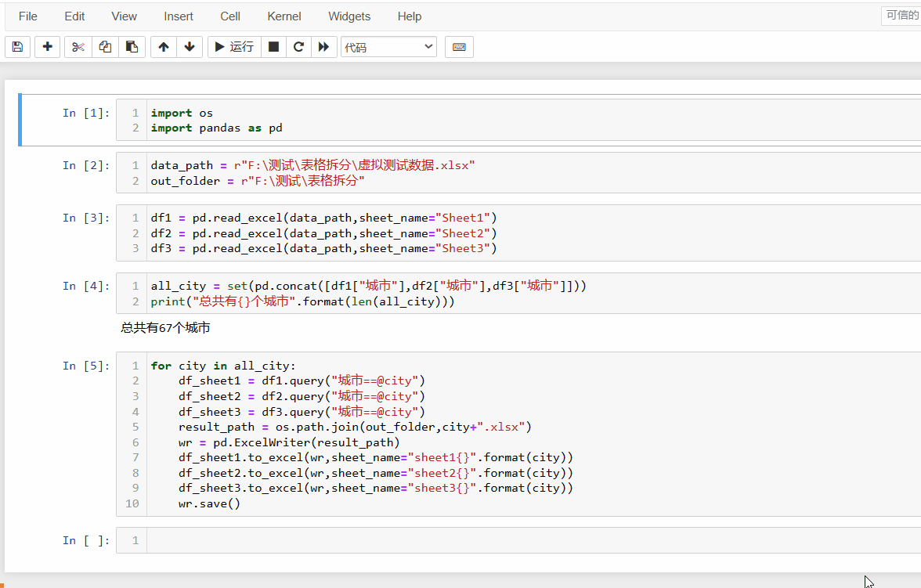Viewport: 921px width, 588px height.
Task: Select the In [4] cell prompt
Action: (86, 286)
